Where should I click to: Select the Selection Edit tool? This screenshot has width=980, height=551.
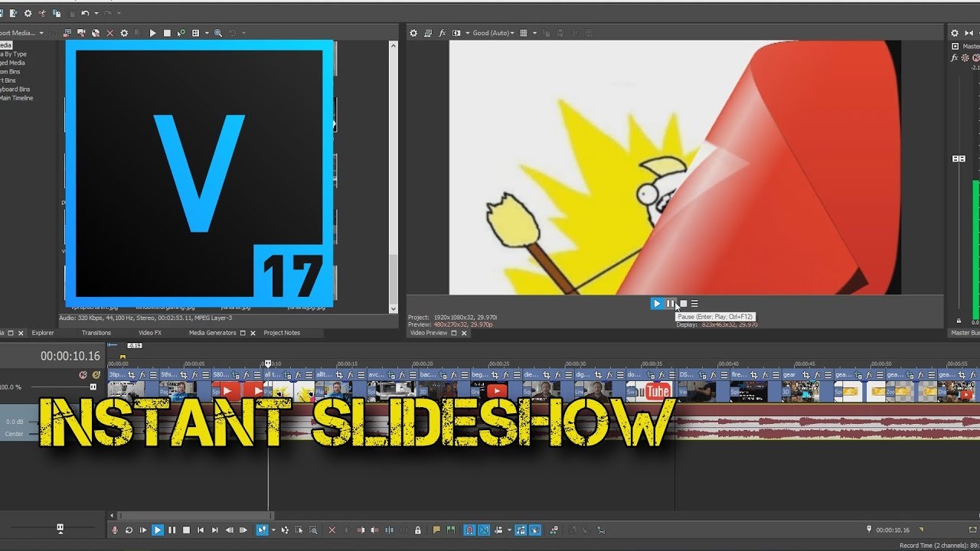(x=299, y=530)
